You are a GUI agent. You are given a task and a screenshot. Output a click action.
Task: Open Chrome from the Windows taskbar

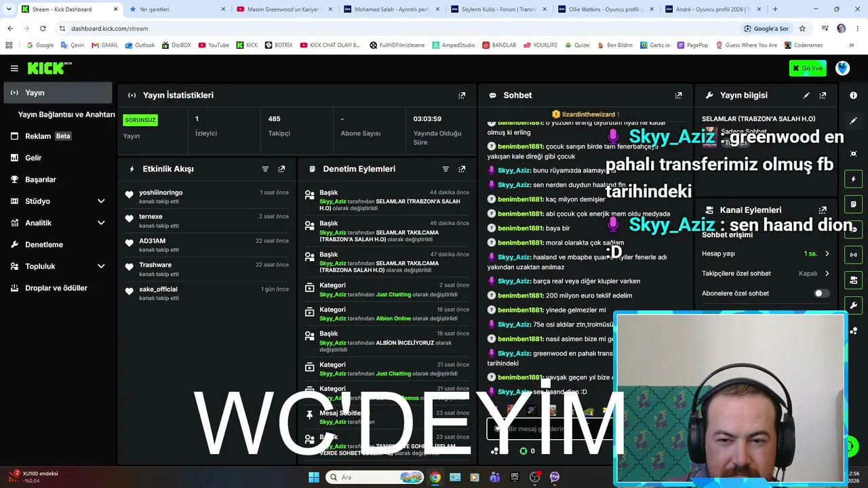[x=435, y=477]
